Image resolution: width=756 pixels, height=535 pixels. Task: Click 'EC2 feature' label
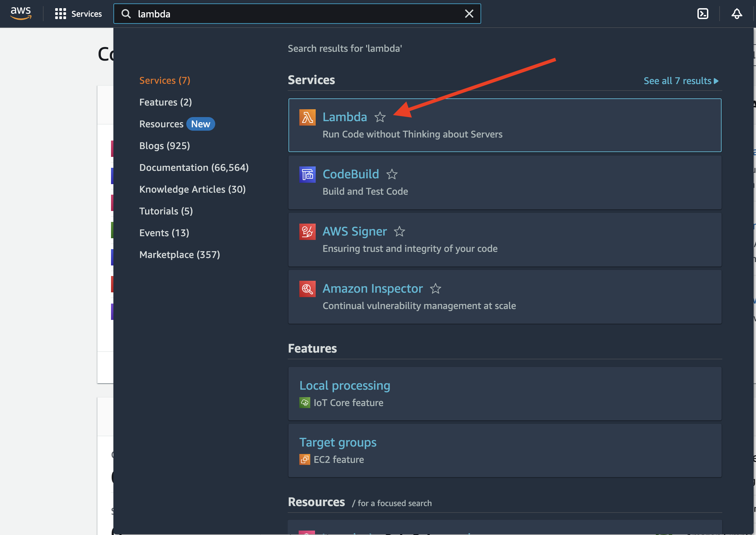coord(339,459)
